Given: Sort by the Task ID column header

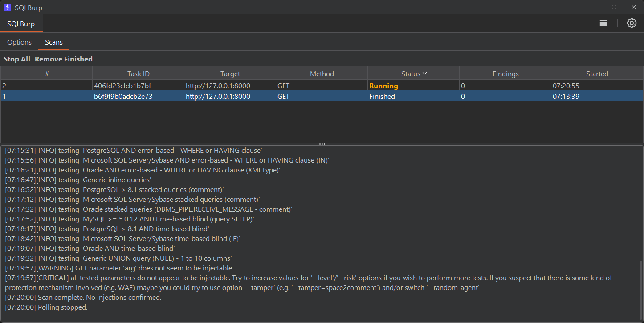Looking at the screenshot, I should [x=139, y=74].
